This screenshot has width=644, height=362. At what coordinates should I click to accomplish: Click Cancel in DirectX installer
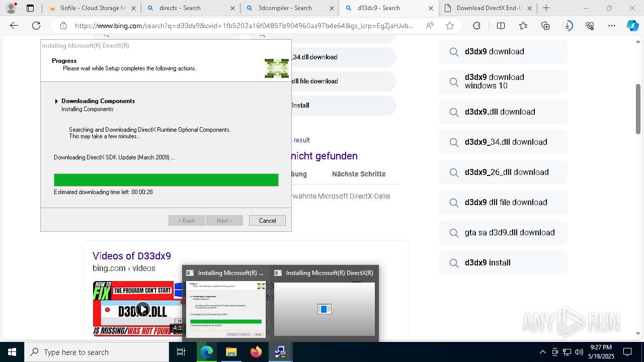click(x=267, y=221)
